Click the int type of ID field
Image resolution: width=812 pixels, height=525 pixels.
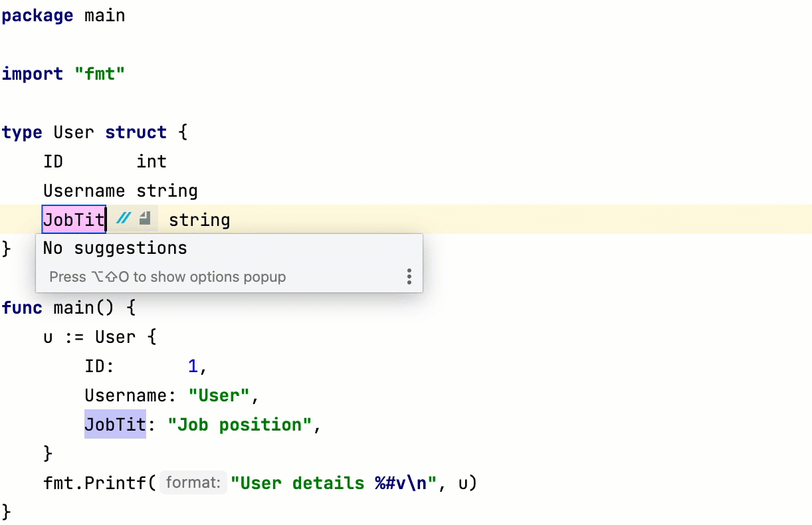(x=152, y=161)
